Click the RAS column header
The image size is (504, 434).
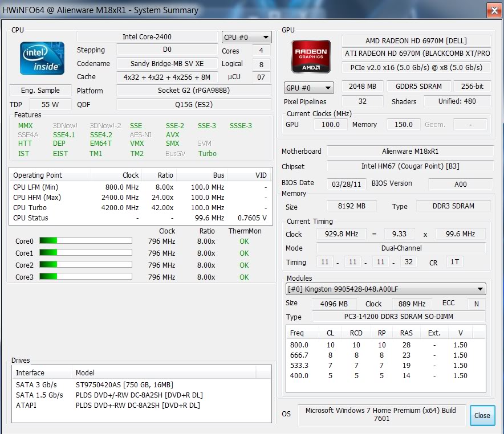[x=407, y=333]
